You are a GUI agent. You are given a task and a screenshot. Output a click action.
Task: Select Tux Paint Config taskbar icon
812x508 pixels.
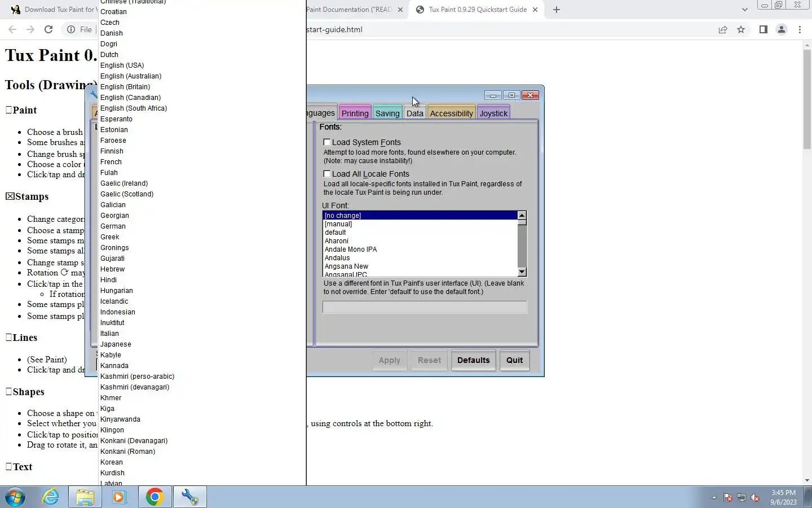point(190,497)
